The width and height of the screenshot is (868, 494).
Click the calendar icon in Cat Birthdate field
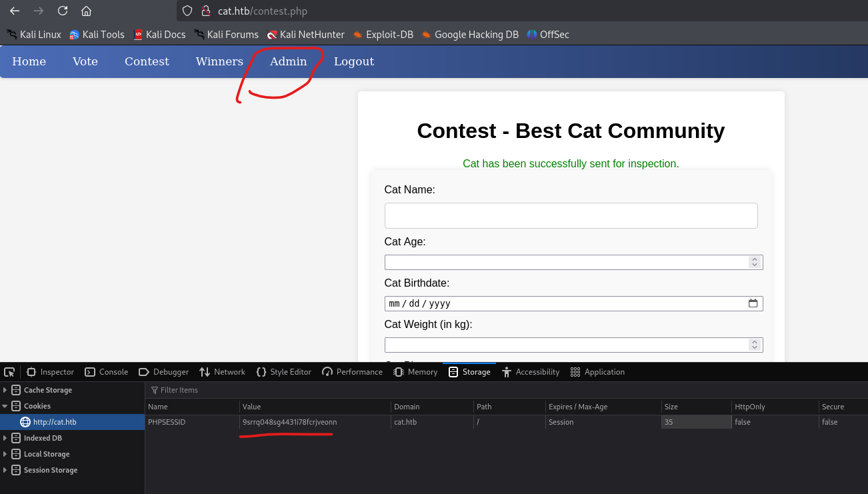(753, 303)
